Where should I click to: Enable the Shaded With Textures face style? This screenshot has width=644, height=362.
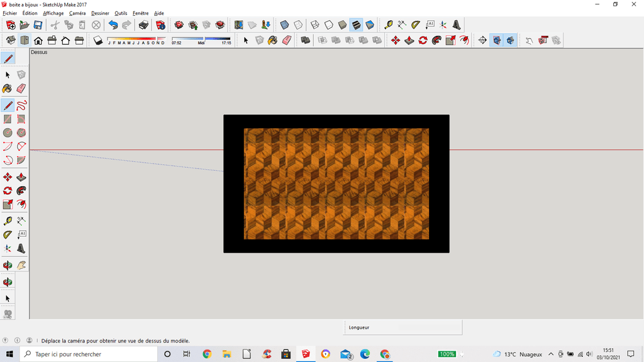tap(356, 25)
